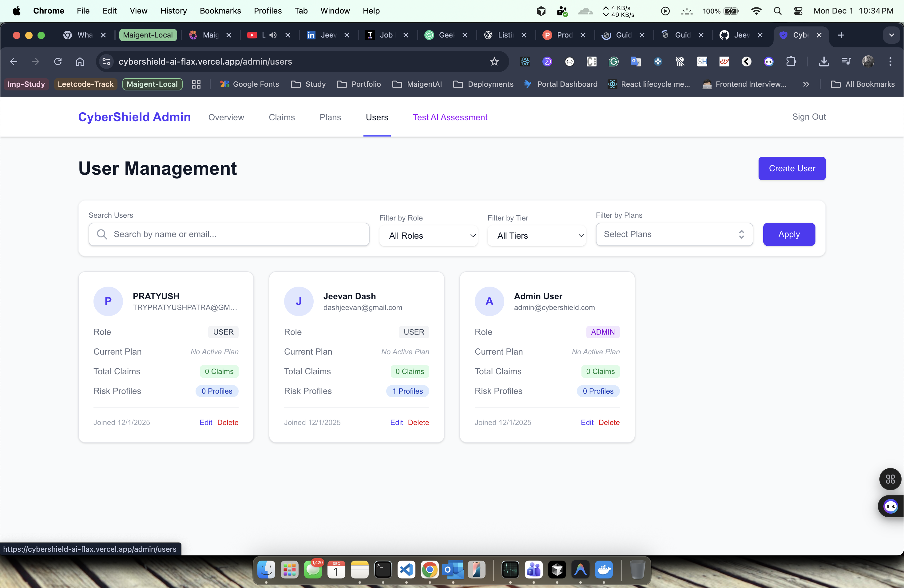Image resolution: width=904 pixels, height=588 pixels.
Task: Click Edit on Admin User's card
Action: coord(587,422)
